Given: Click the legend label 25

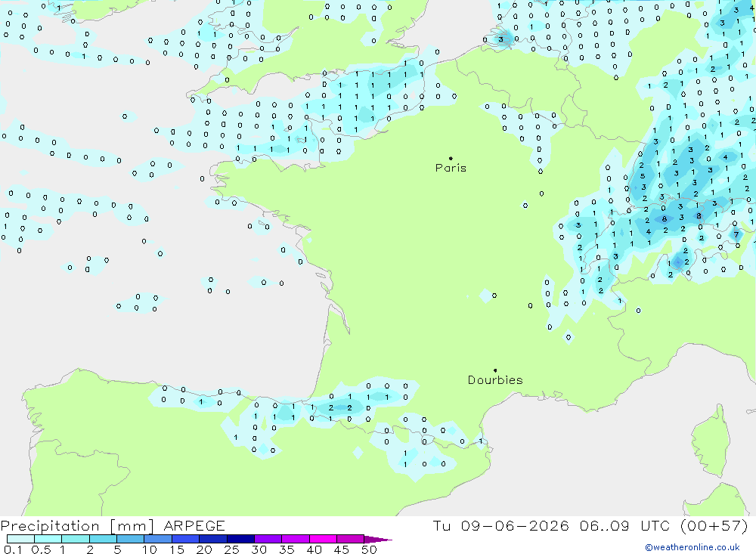Looking at the screenshot, I should (x=231, y=549).
